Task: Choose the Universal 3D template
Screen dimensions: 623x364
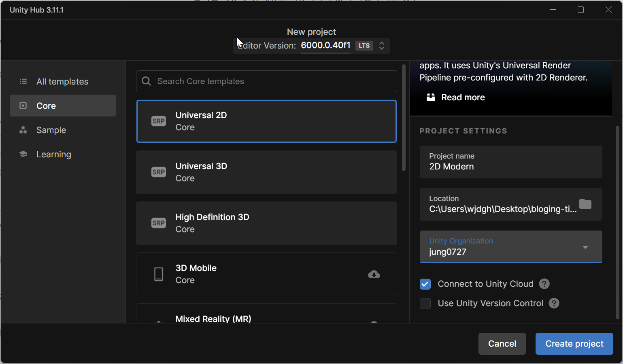Action: pyautogui.click(x=266, y=172)
